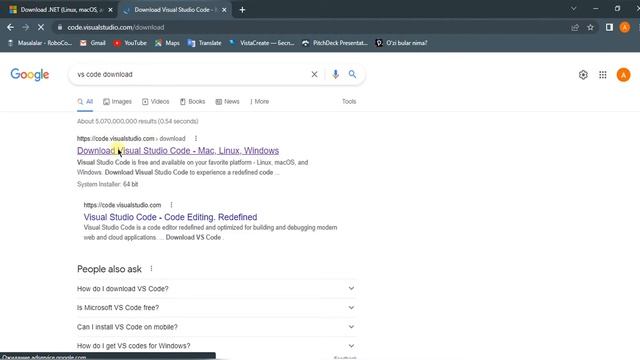
Task: Open the browser side panel
Action: point(609,27)
